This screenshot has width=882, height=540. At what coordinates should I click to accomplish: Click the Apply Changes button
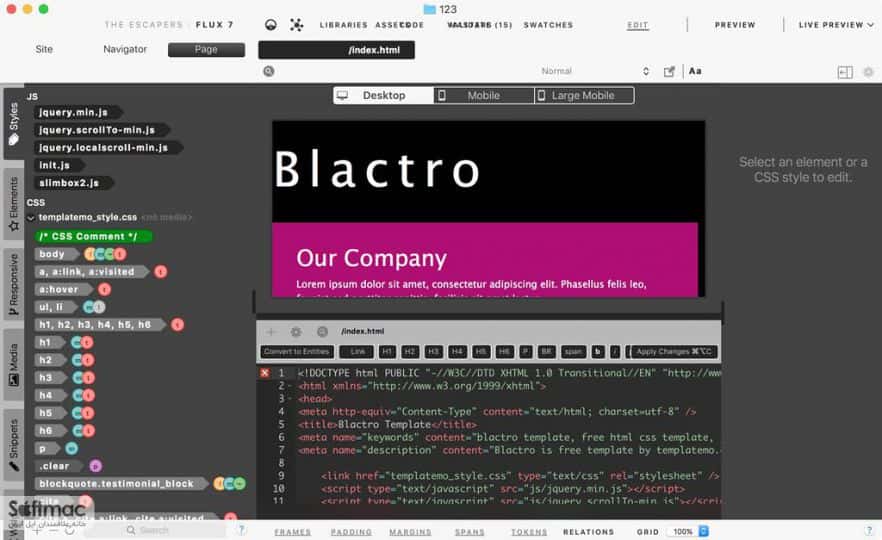[674, 352]
